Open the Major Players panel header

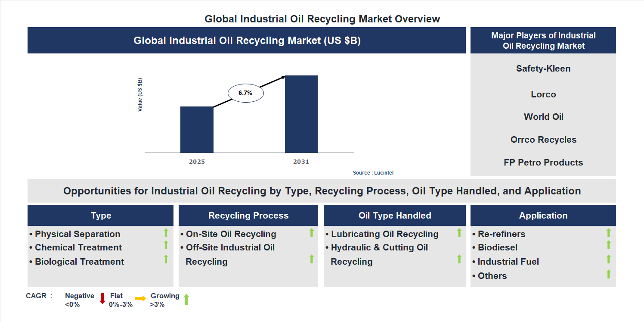543,41
